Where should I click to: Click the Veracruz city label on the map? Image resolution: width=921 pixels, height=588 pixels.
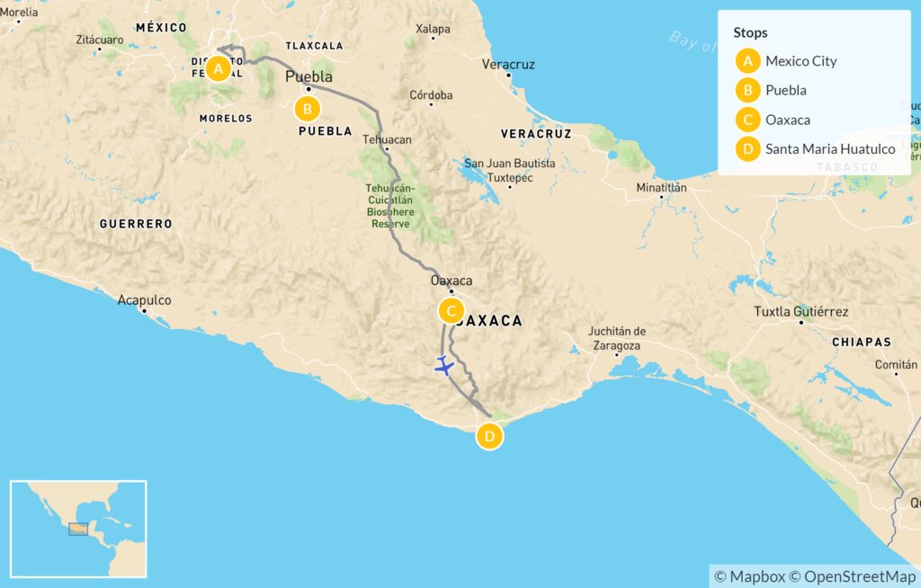(x=508, y=64)
